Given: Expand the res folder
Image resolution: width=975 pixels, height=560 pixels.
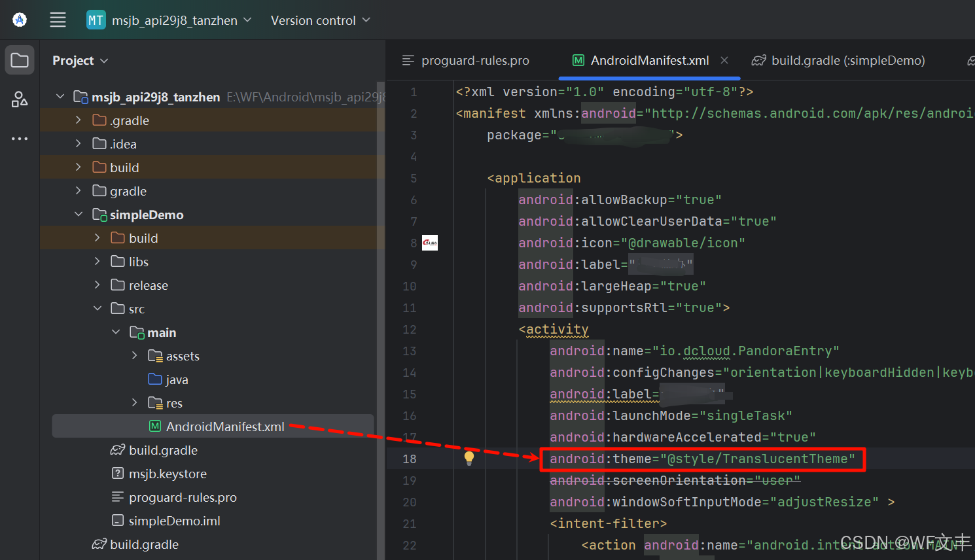Looking at the screenshot, I should click(x=135, y=403).
